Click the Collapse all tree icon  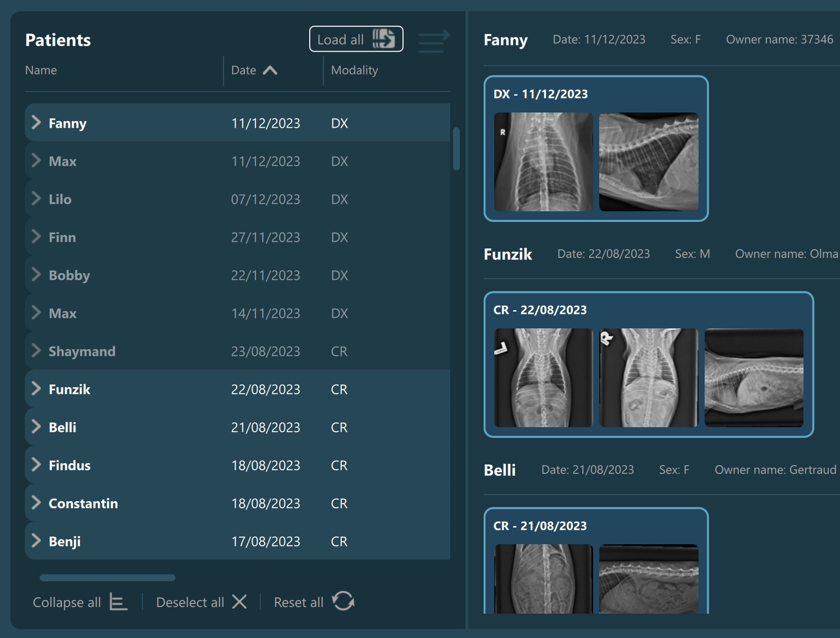pos(118,602)
